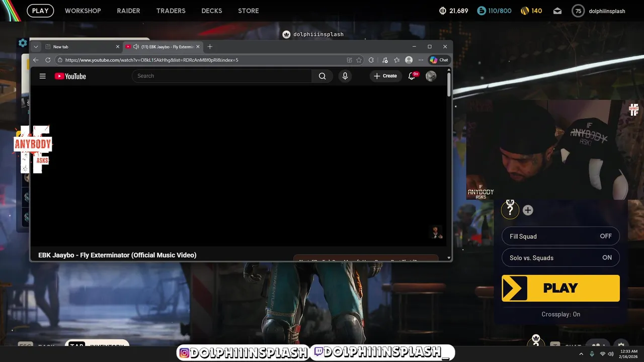
Task: Show hidden system tray icons
Action: 581,354
